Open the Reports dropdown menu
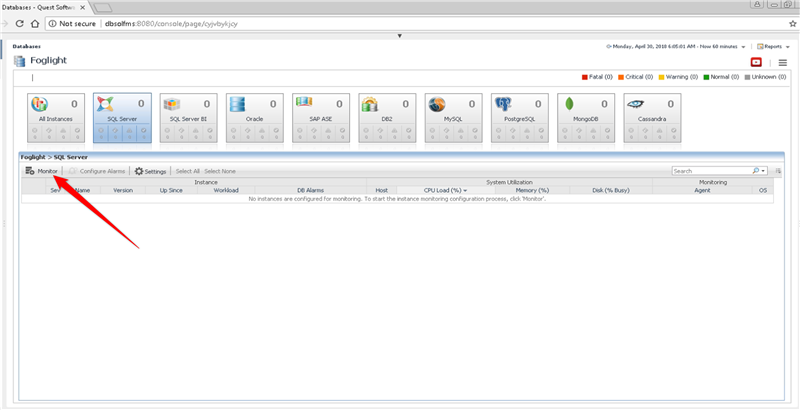The height and width of the screenshot is (410, 800). click(x=773, y=46)
